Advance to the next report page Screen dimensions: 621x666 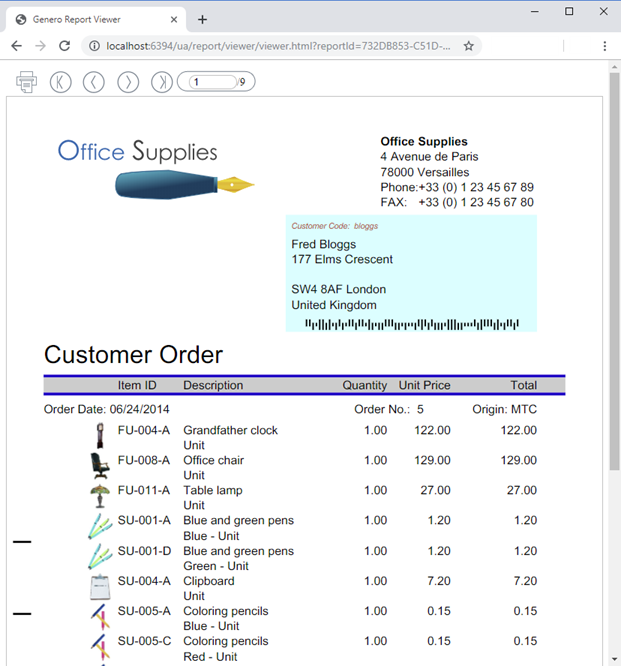[128, 82]
